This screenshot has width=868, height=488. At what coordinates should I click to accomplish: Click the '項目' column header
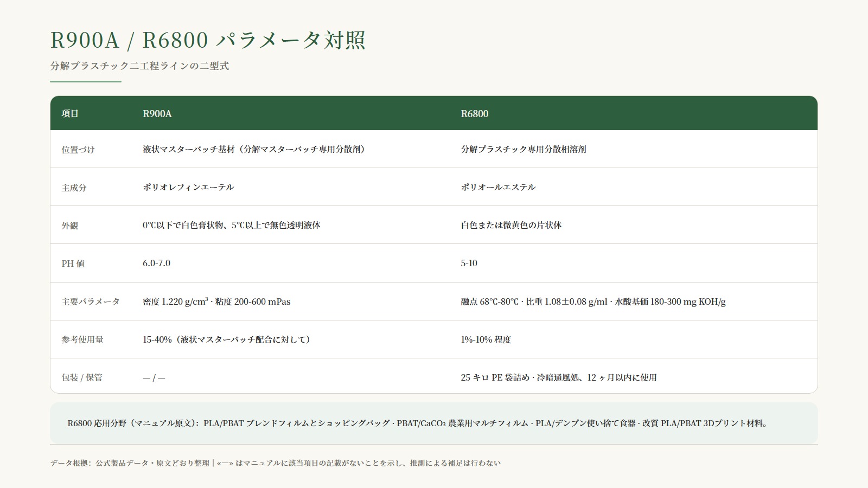click(x=70, y=113)
